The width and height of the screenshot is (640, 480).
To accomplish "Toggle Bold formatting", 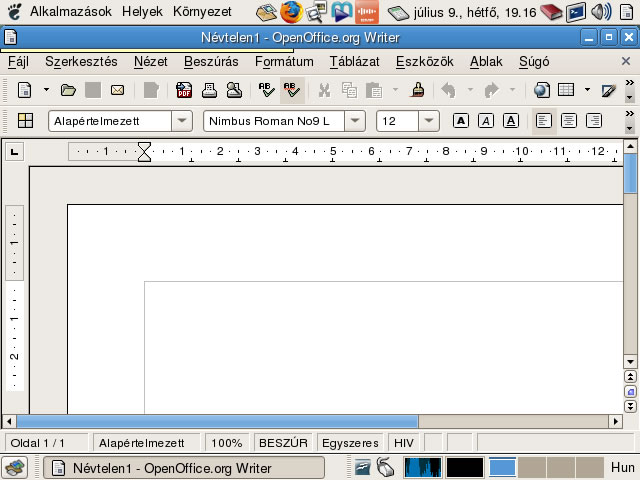I will pyautogui.click(x=461, y=121).
